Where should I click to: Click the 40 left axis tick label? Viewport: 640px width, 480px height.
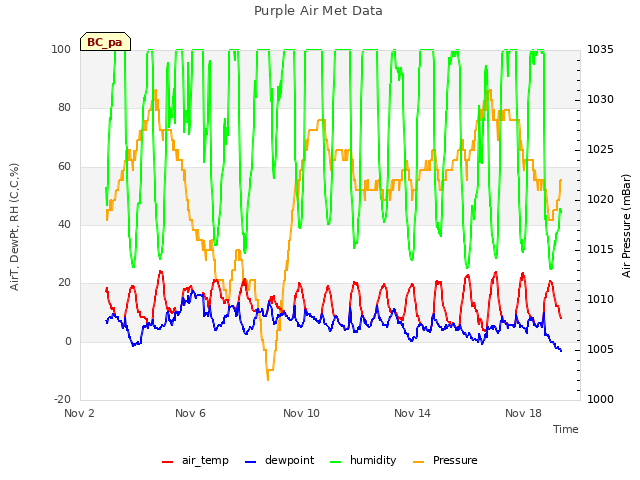(x=64, y=224)
